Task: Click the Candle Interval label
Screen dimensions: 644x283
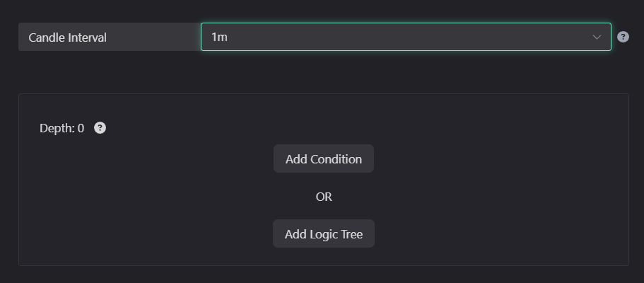Action: 67,37
